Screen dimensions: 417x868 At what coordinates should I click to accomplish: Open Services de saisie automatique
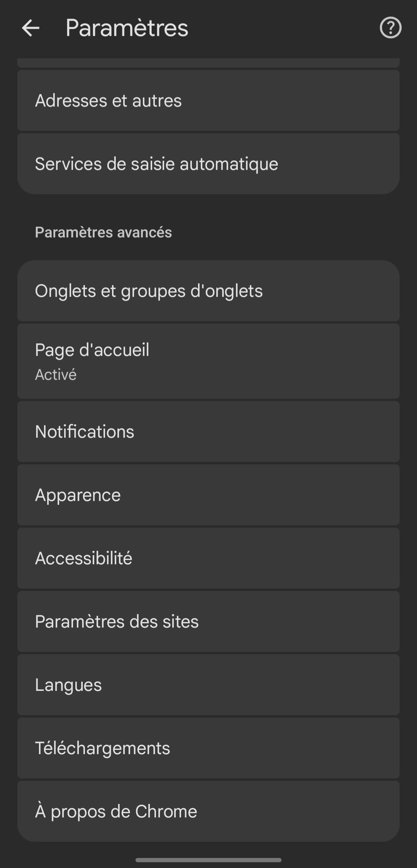tap(208, 164)
